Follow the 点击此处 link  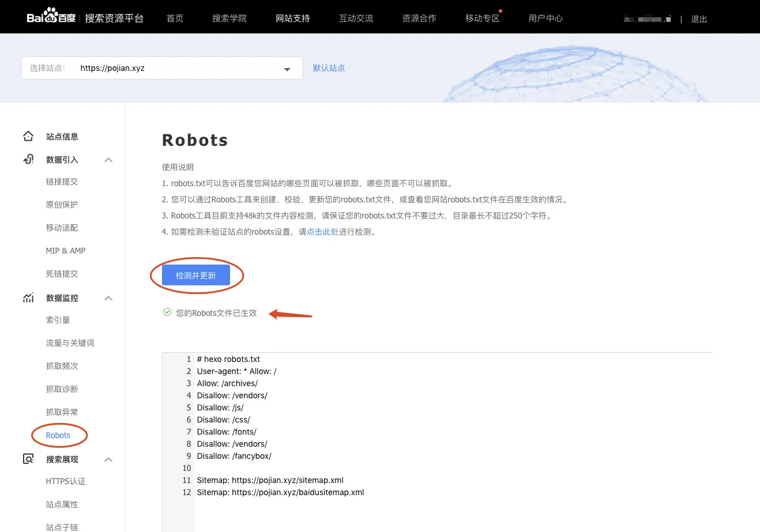coord(323,232)
